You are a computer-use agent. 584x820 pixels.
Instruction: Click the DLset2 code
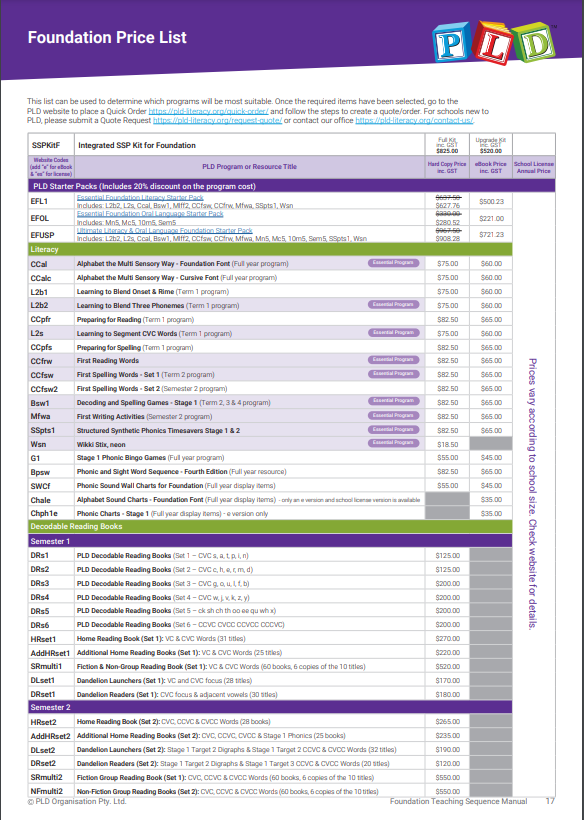[43, 750]
